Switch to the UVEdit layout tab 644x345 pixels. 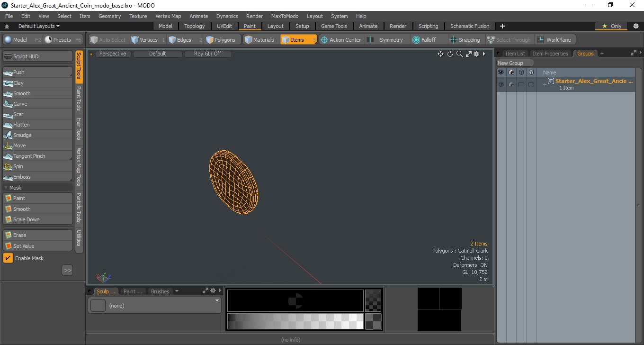224,26
